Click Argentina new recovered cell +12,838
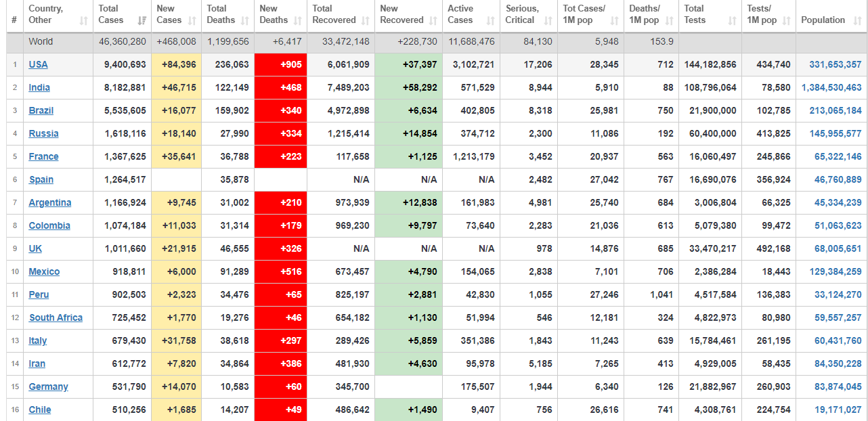This screenshot has height=421, width=868. click(x=408, y=202)
